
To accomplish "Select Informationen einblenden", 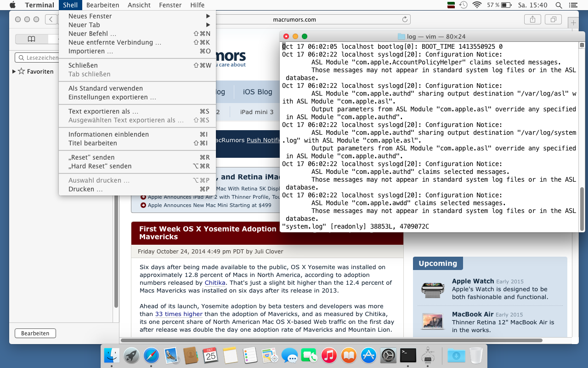I will tap(138, 134).
